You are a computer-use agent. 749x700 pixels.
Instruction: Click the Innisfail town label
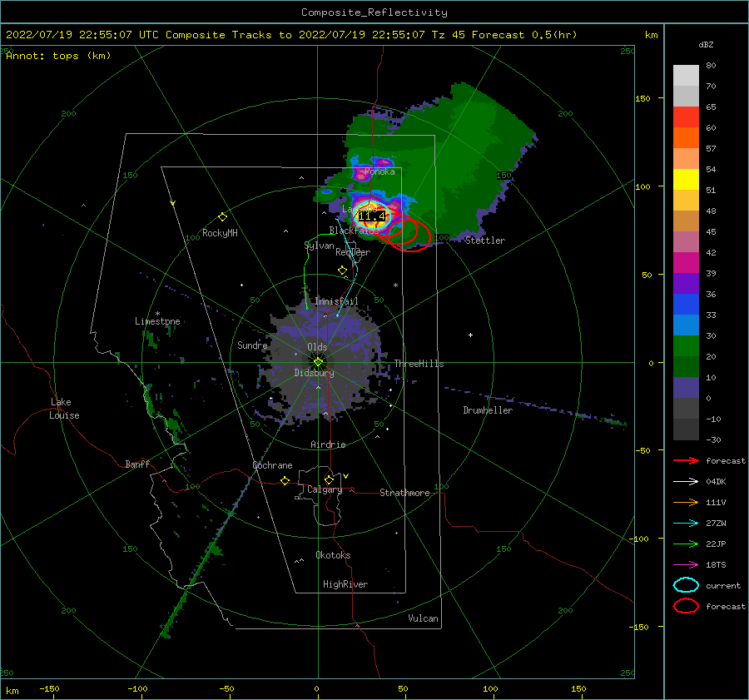click(336, 301)
